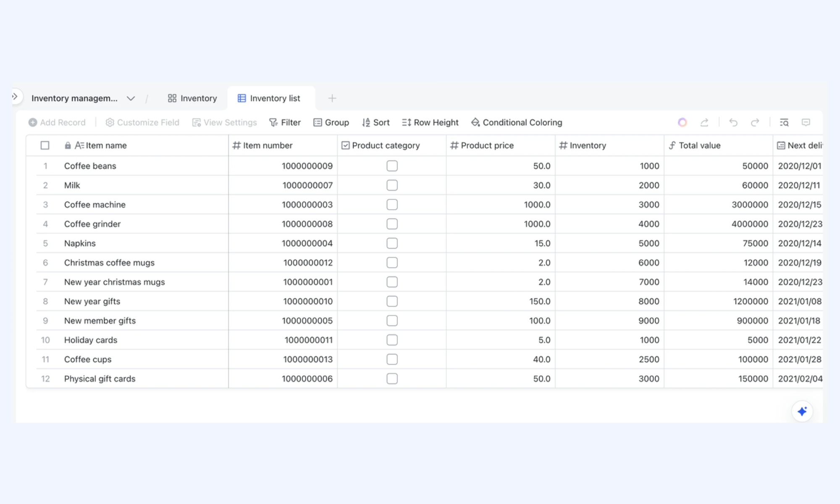Add a new view with plus icon
This screenshot has height=504, width=840.
coord(332,98)
